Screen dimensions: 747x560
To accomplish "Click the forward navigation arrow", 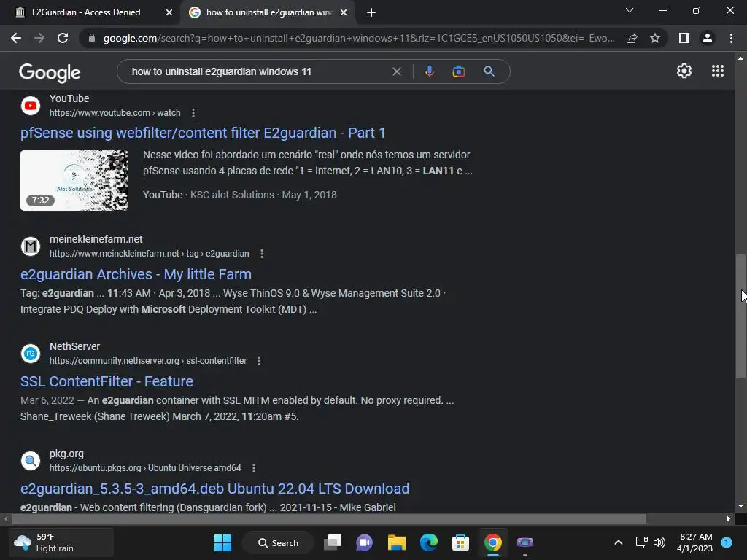I will click(39, 38).
